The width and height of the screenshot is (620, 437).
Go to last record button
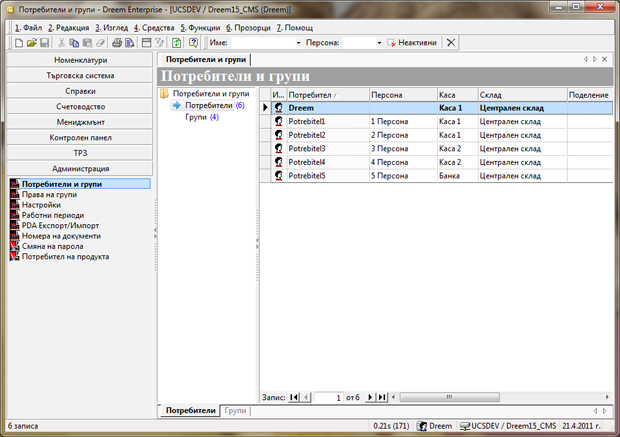[382, 397]
